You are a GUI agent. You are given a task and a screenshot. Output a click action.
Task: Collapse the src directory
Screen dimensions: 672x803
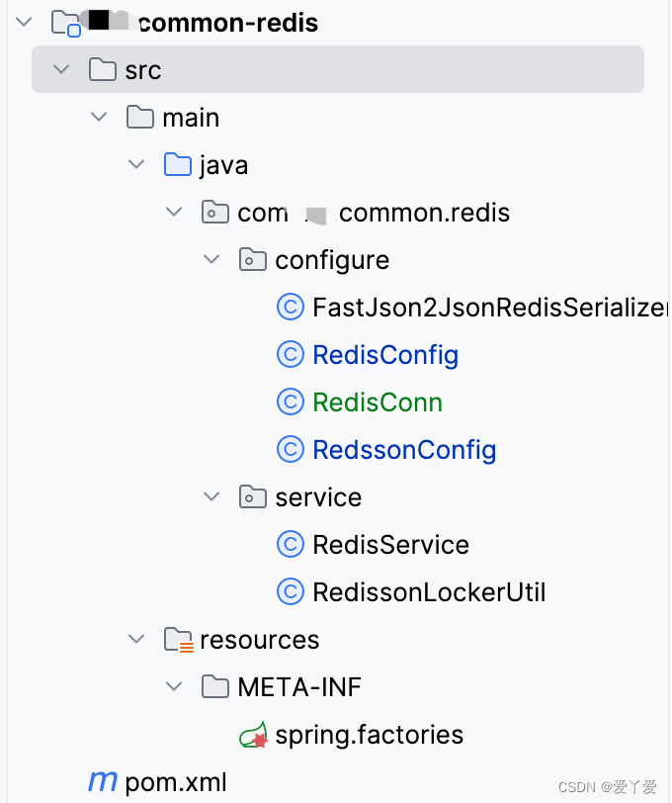click(x=61, y=69)
